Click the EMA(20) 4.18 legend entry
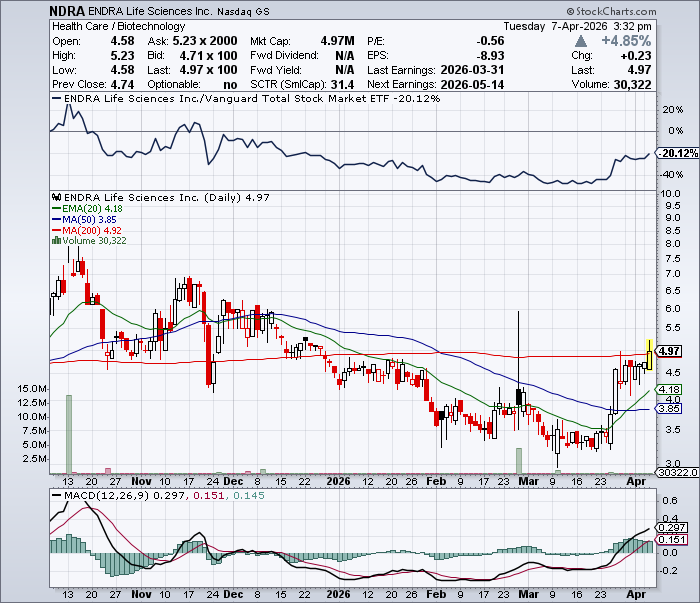 (88, 208)
